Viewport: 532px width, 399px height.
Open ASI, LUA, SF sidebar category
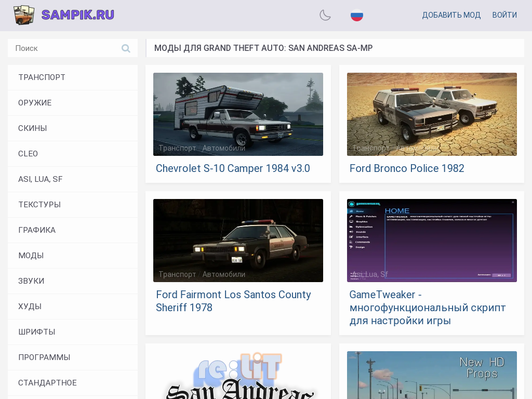coord(73,179)
